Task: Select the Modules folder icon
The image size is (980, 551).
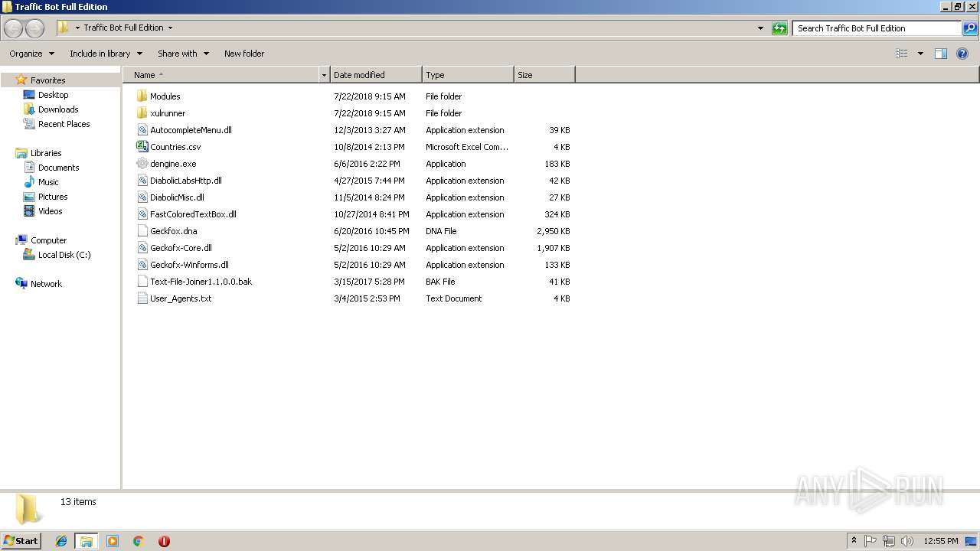Action: click(142, 96)
